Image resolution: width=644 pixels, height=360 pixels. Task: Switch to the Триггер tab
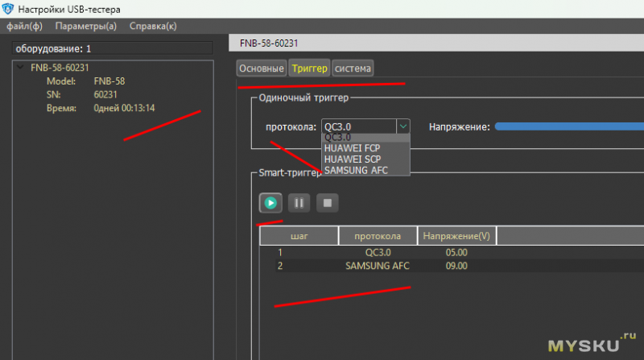click(309, 68)
